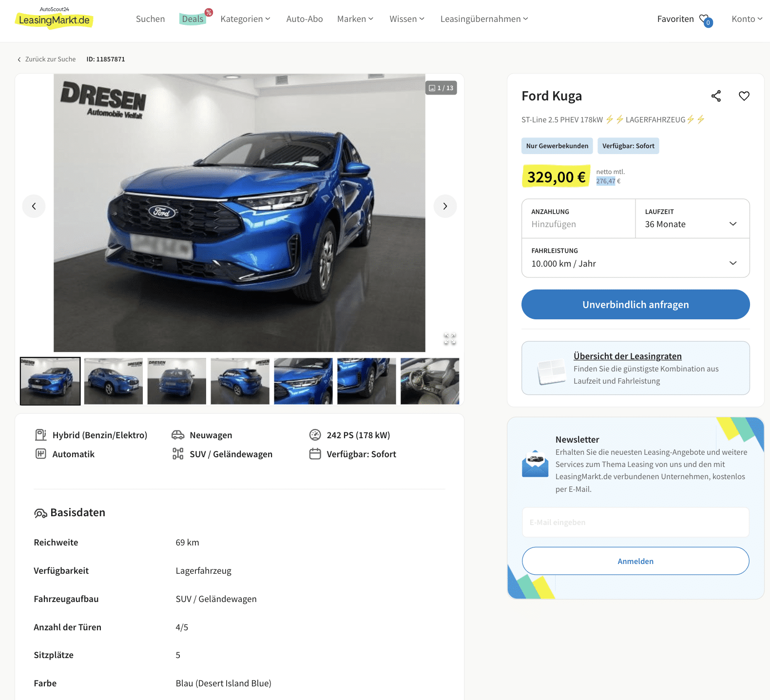Click the Farbe value Blau (Desert Island Blue)

tap(223, 683)
